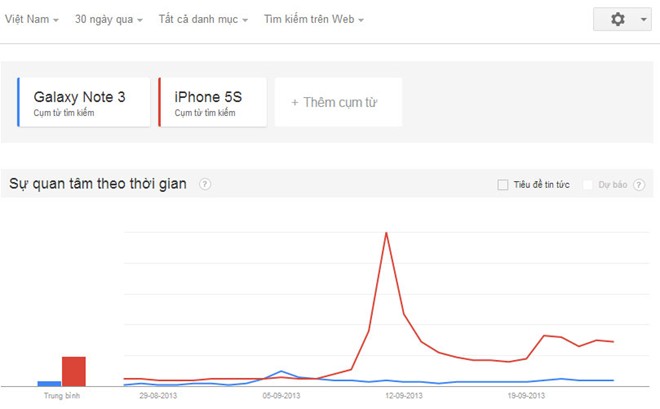Open Tất cả danh mục category dropdown
The height and width of the screenshot is (409, 660).
203,19
